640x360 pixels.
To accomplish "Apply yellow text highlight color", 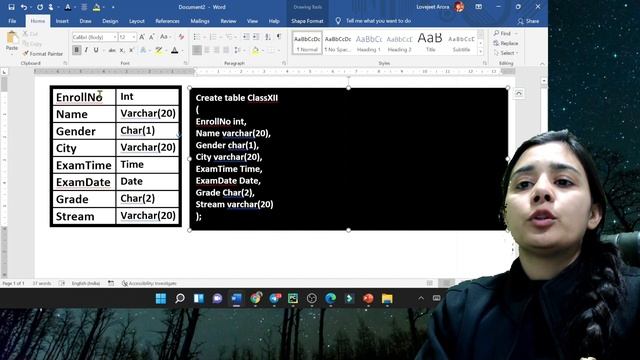I will click(x=158, y=50).
